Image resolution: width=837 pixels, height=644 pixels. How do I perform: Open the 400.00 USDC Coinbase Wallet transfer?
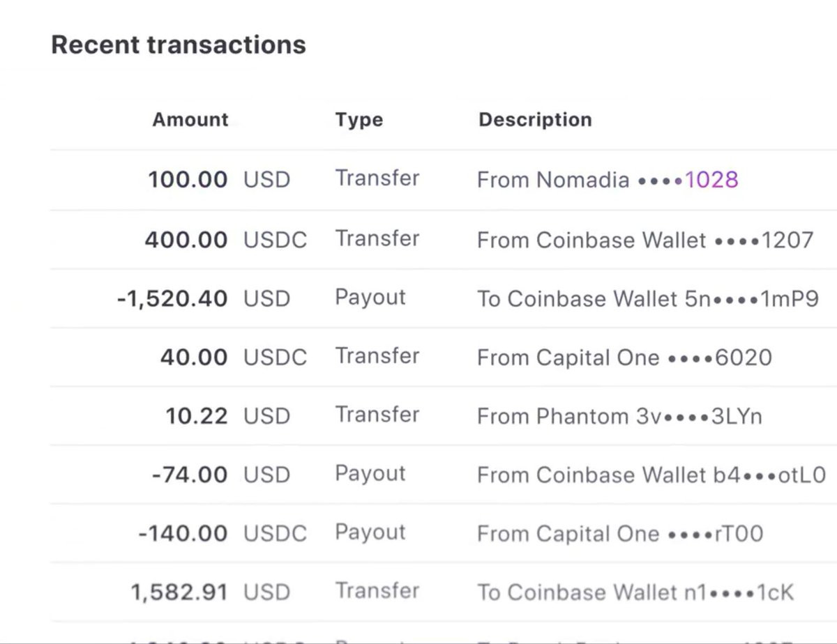tap(444, 240)
